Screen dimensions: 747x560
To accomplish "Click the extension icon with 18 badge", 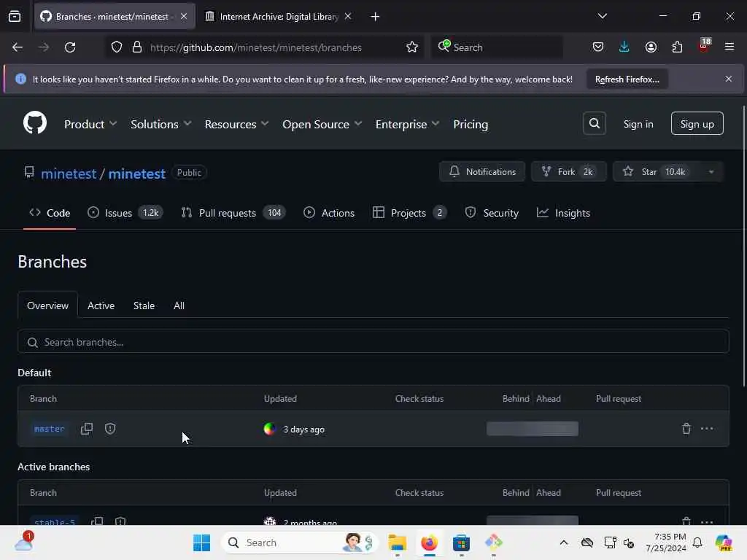I will coord(704,46).
